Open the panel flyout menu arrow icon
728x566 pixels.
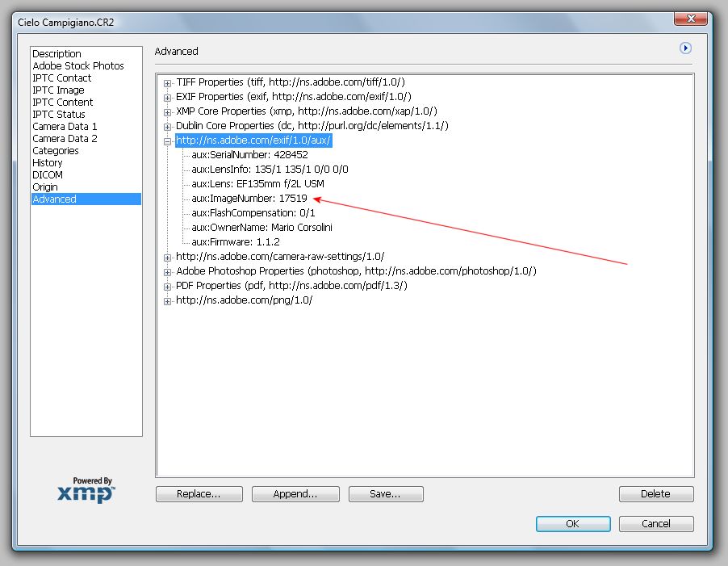coord(686,48)
